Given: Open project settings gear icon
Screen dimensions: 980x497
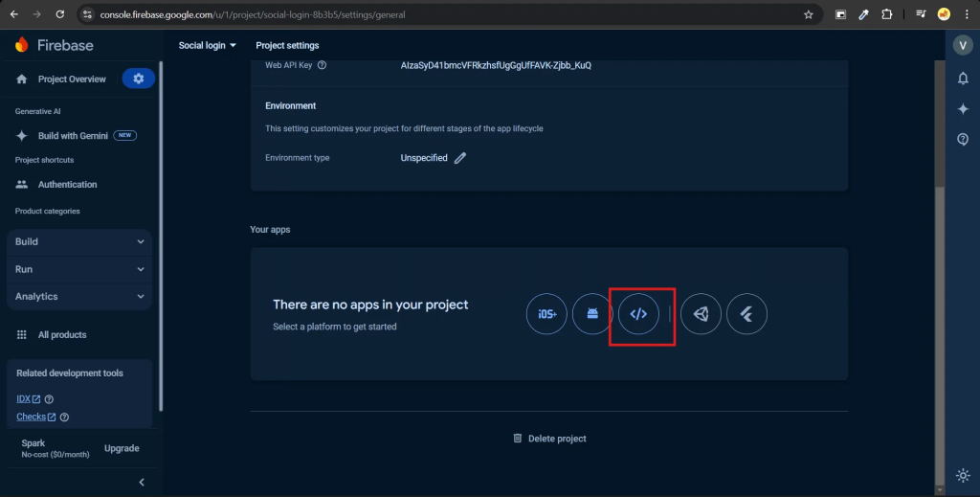Looking at the screenshot, I should [138, 79].
